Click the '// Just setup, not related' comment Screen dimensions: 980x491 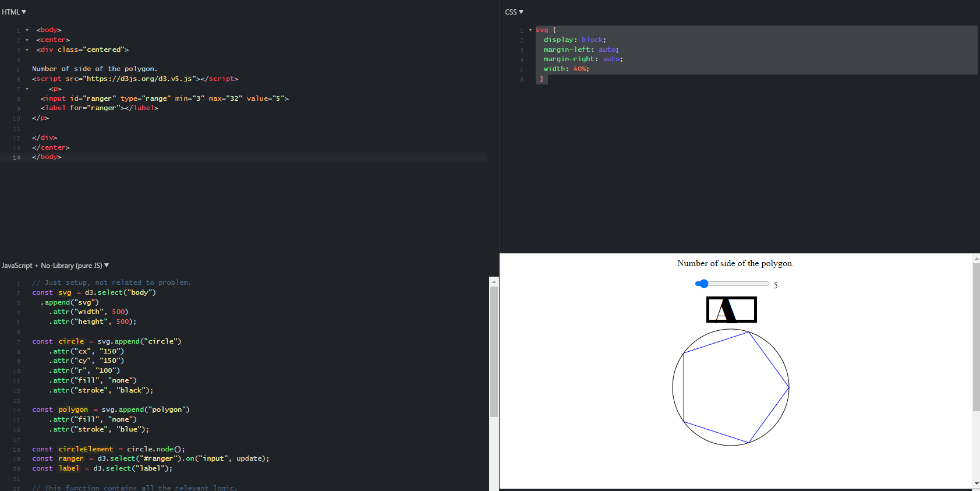111,282
